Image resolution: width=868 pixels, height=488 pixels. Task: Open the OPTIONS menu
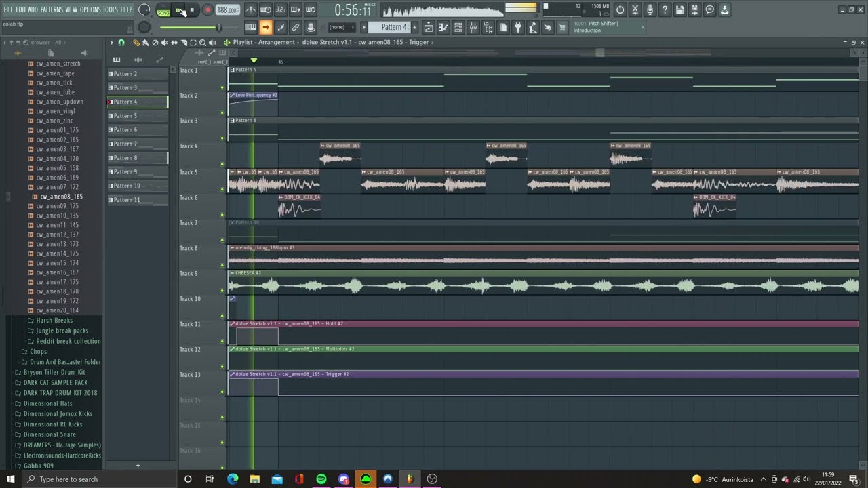pos(90,9)
